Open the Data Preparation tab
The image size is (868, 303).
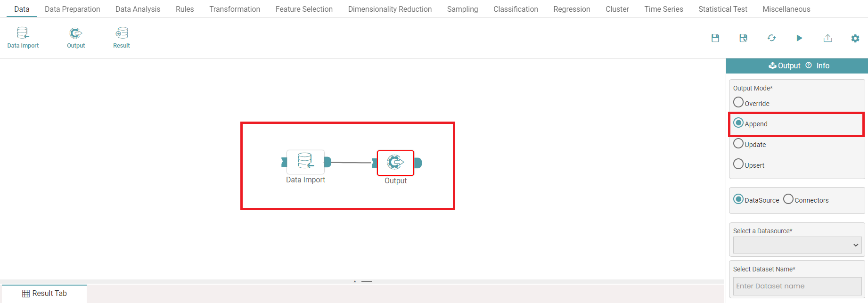[72, 9]
